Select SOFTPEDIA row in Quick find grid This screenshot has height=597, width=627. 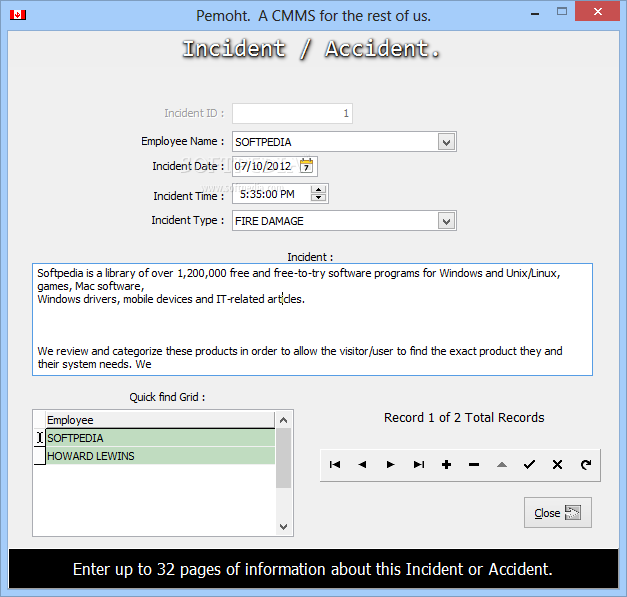(x=160, y=438)
